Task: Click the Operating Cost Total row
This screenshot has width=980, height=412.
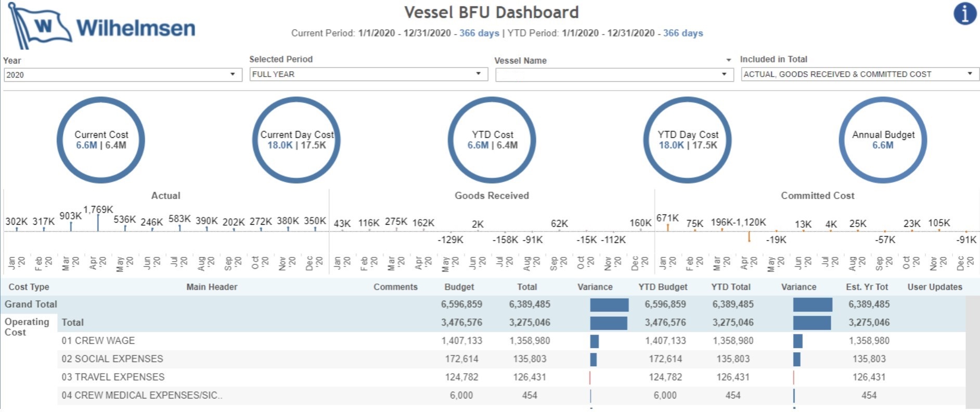Action: [x=73, y=323]
